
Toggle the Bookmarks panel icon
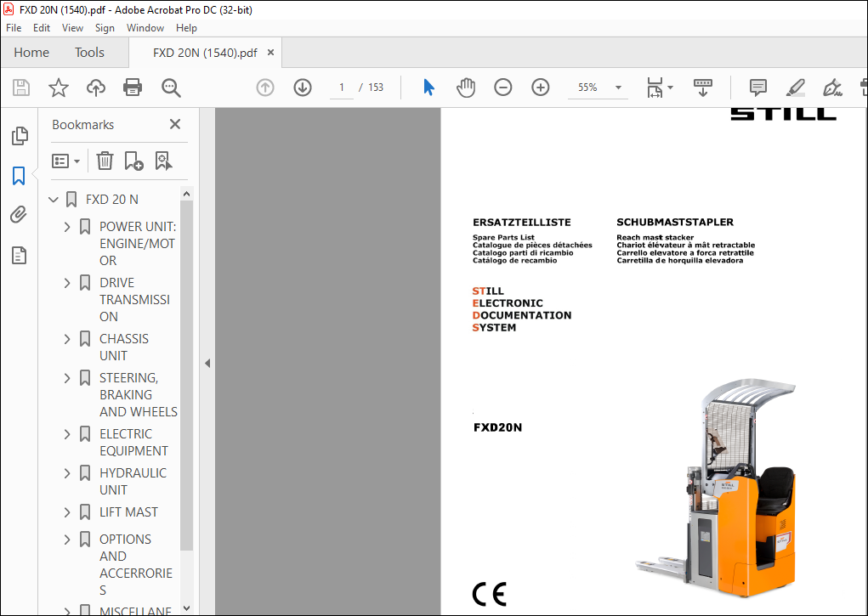19,176
